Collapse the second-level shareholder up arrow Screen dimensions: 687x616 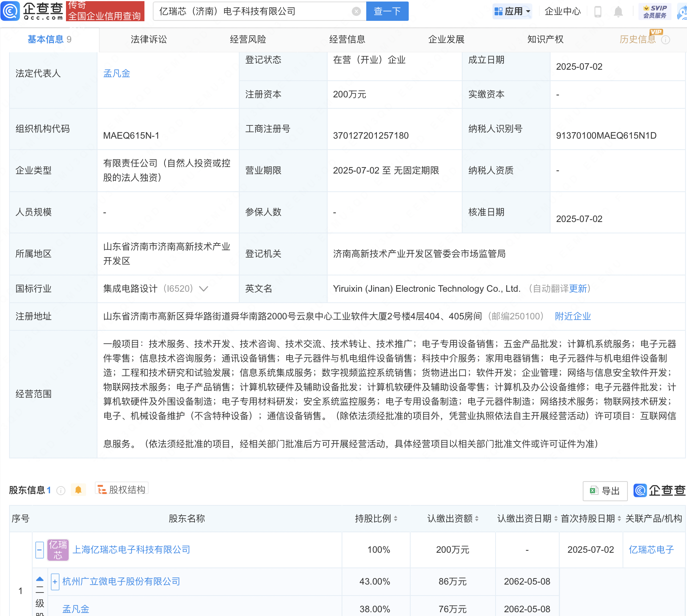pyautogui.click(x=39, y=579)
